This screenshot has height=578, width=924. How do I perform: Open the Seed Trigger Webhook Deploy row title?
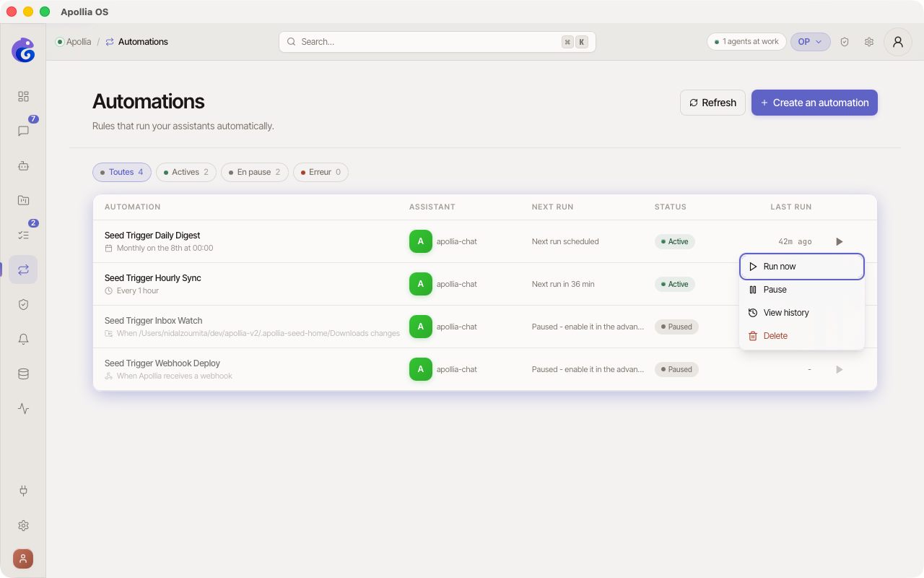pyautogui.click(x=162, y=363)
